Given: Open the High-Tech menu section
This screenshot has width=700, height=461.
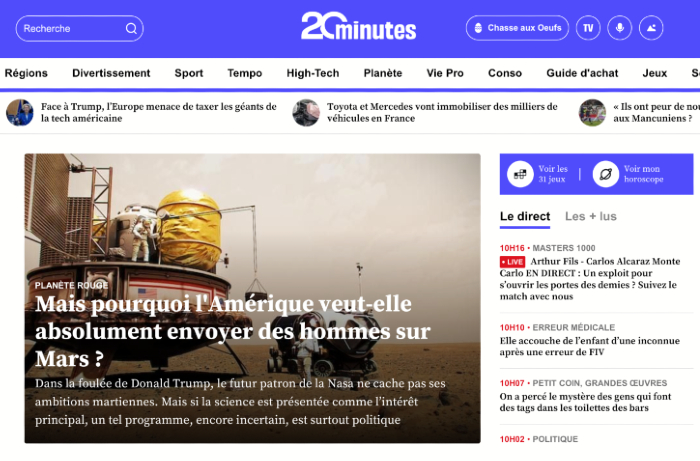Looking at the screenshot, I should pos(313,73).
